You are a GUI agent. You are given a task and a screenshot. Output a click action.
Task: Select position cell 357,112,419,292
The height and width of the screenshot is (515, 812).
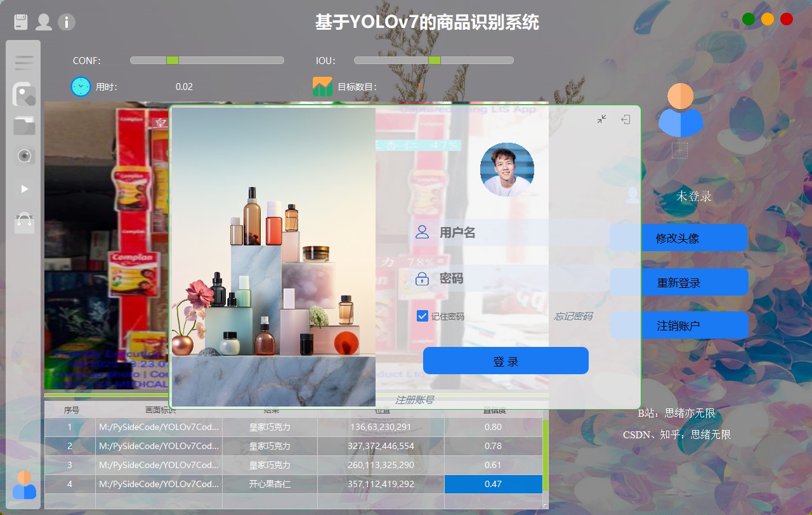[x=381, y=484]
